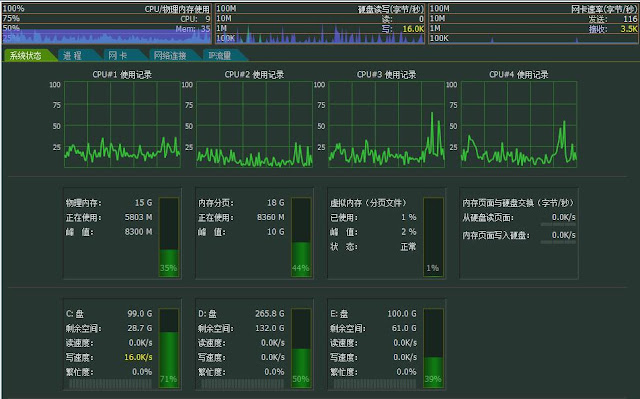The image size is (640, 399).
Task: Click the top CPU/物理内存使用 mini graph
Action: coord(107,24)
